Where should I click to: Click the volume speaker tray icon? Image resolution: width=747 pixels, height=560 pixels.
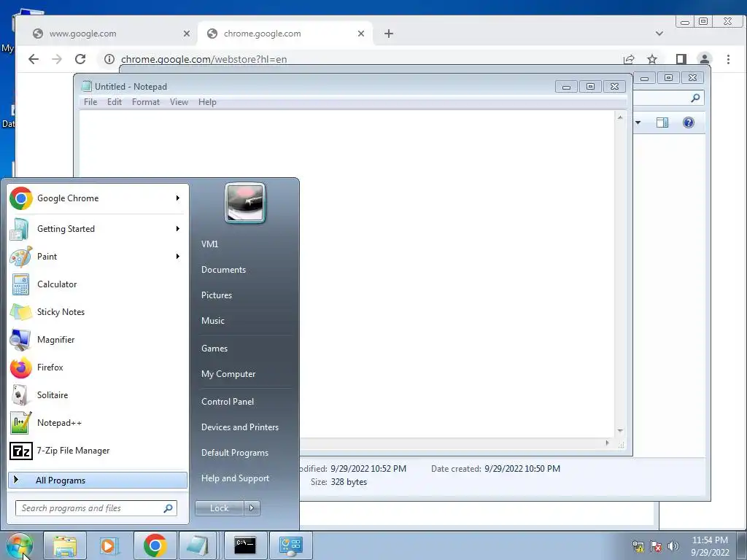[673, 546]
